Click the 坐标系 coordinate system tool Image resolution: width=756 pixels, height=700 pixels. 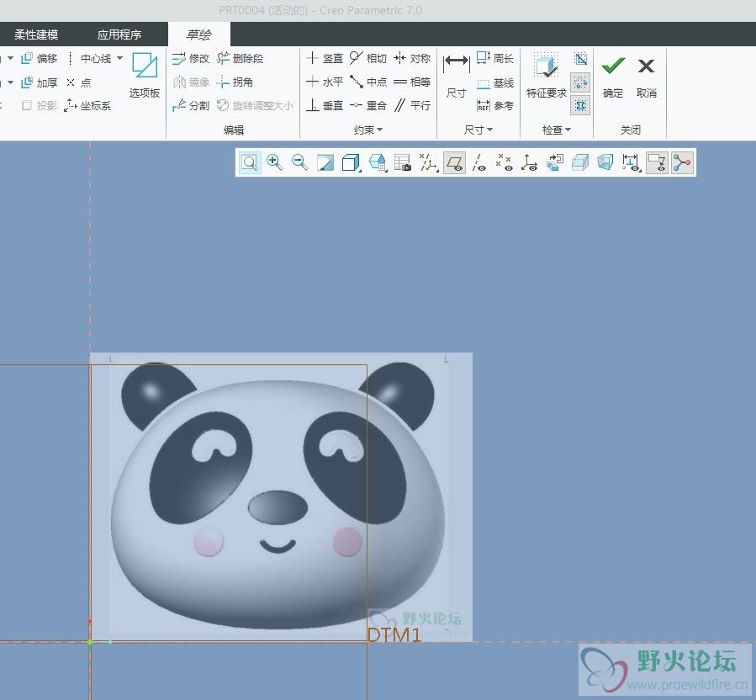click(87, 106)
